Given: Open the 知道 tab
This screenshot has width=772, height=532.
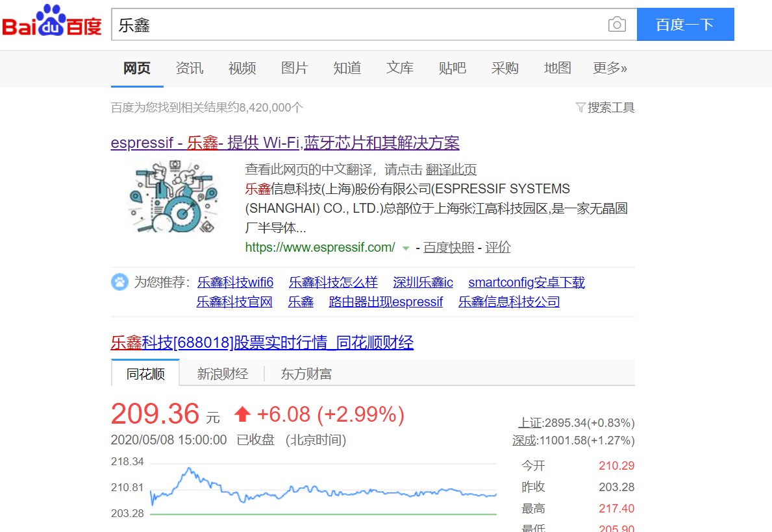Looking at the screenshot, I should [x=347, y=68].
